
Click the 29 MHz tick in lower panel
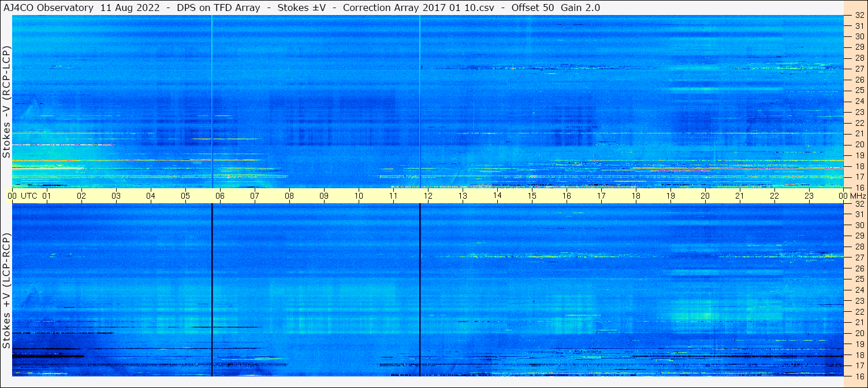pyautogui.click(x=859, y=236)
